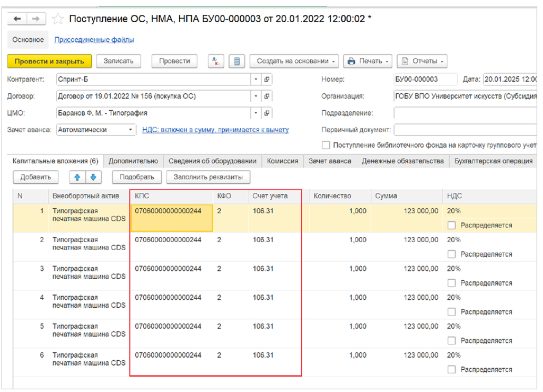The image size is (543, 392).
Task: Open Создать на основании dropdown
Action: click(x=294, y=61)
